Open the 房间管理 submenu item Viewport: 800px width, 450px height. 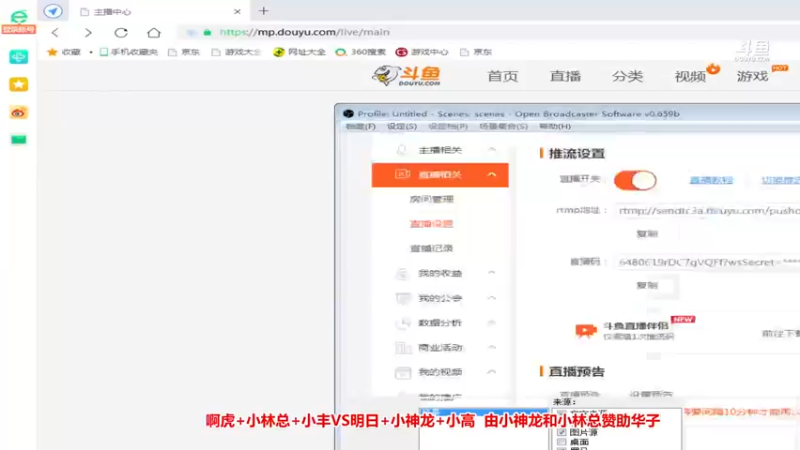[432, 199]
